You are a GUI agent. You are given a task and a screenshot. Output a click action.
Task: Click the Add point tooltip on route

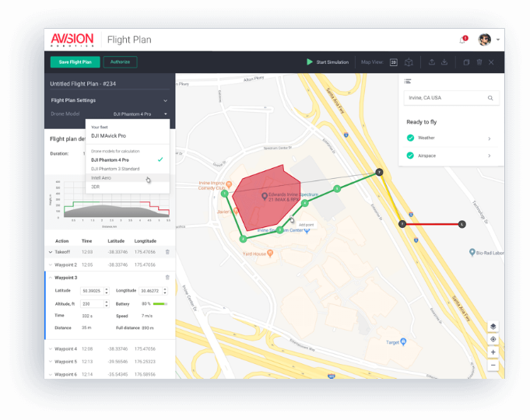[x=306, y=225]
